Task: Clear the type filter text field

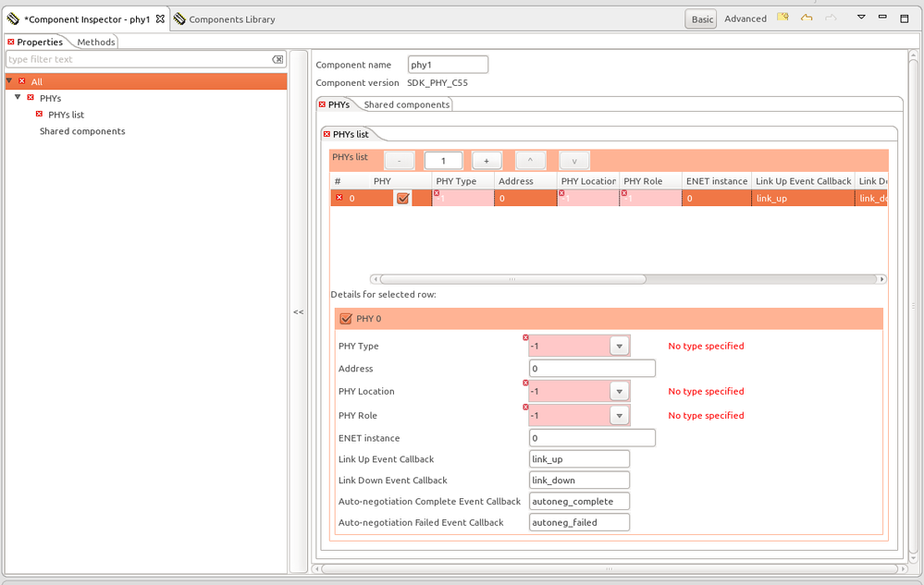Action: click(x=277, y=59)
